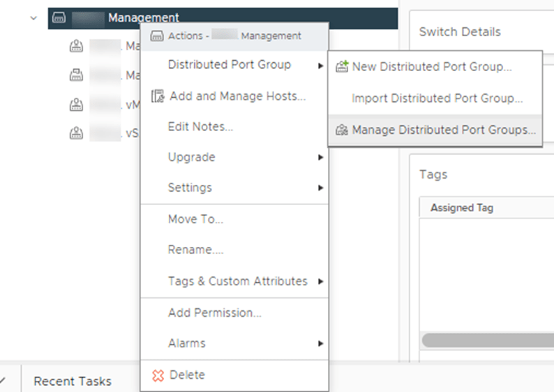The image size is (554, 392).
Task: Open the Settings submenu arrow
Action: pyautogui.click(x=320, y=188)
